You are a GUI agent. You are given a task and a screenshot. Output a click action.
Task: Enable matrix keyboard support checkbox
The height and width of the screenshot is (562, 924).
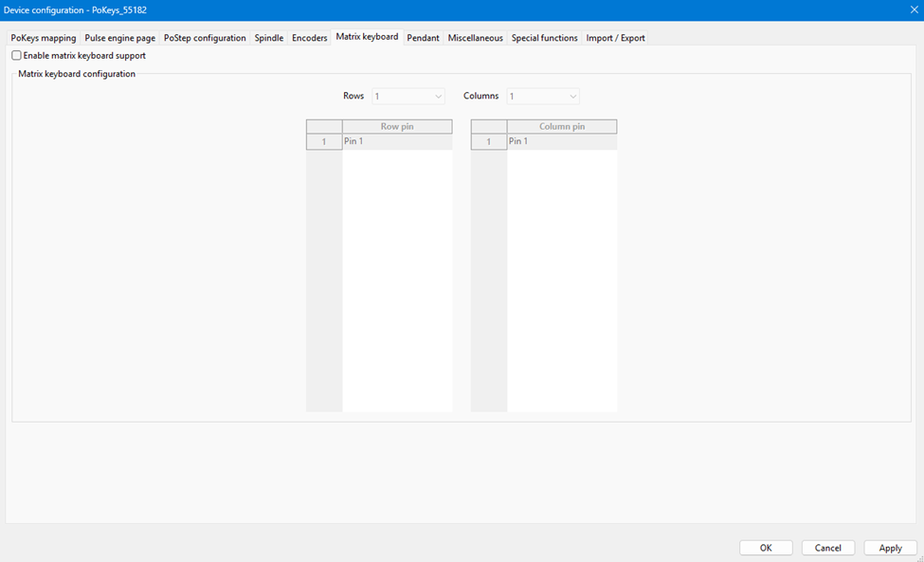16,56
